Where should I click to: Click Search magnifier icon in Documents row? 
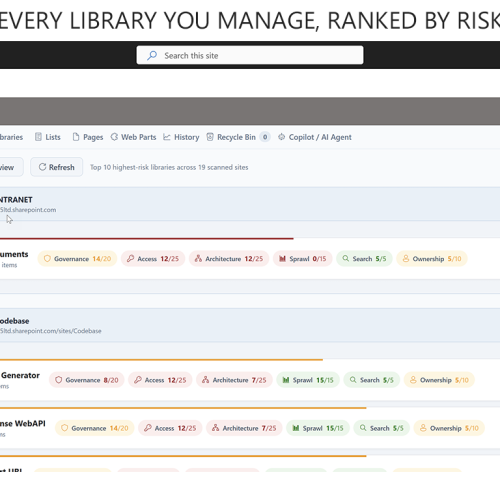[346, 258]
